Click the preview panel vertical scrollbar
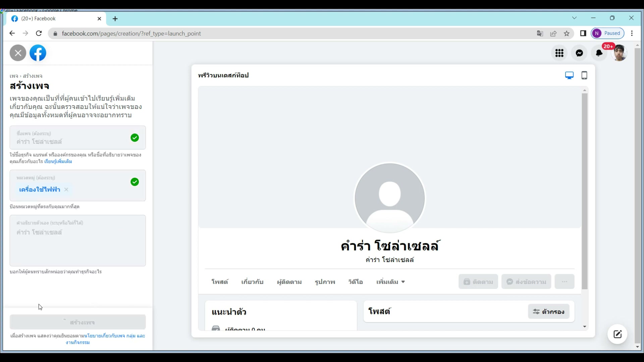This screenshot has height=362, width=644. pyautogui.click(x=585, y=191)
